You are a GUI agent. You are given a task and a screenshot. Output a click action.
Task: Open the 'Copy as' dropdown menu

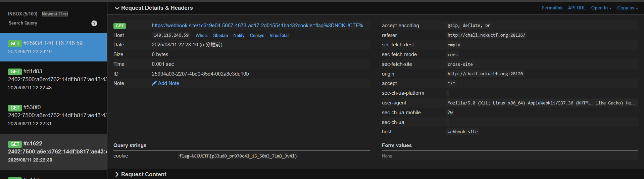click(627, 8)
